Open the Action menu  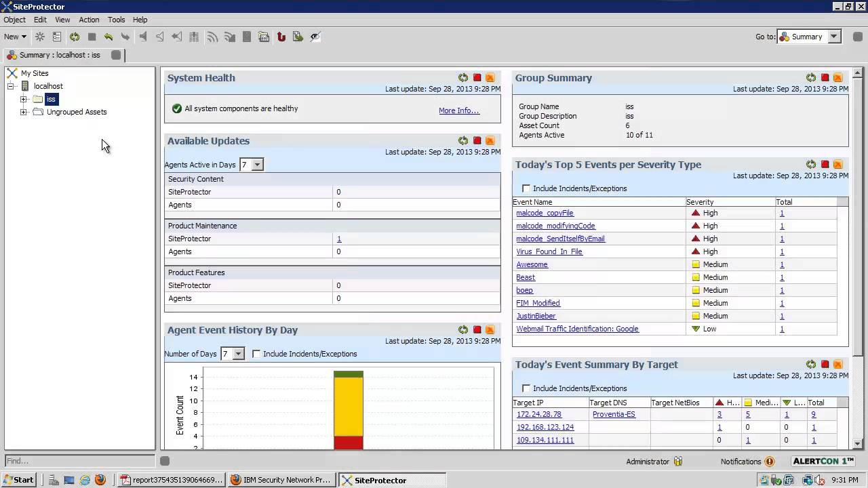point(89,20)
